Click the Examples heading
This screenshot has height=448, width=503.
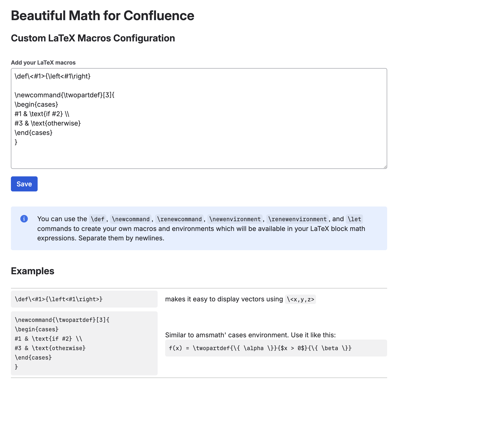[x=33, y=271]
